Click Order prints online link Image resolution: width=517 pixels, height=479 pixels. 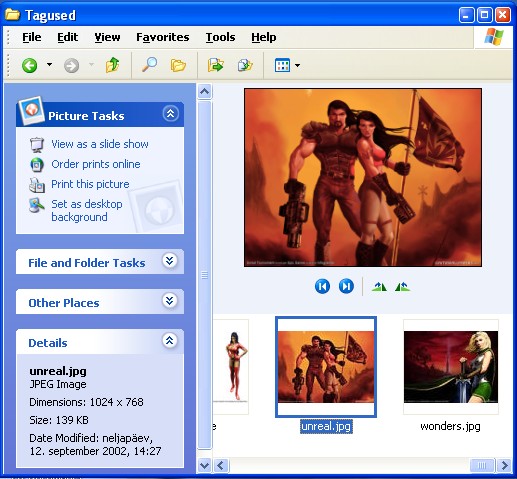[96, 164]
